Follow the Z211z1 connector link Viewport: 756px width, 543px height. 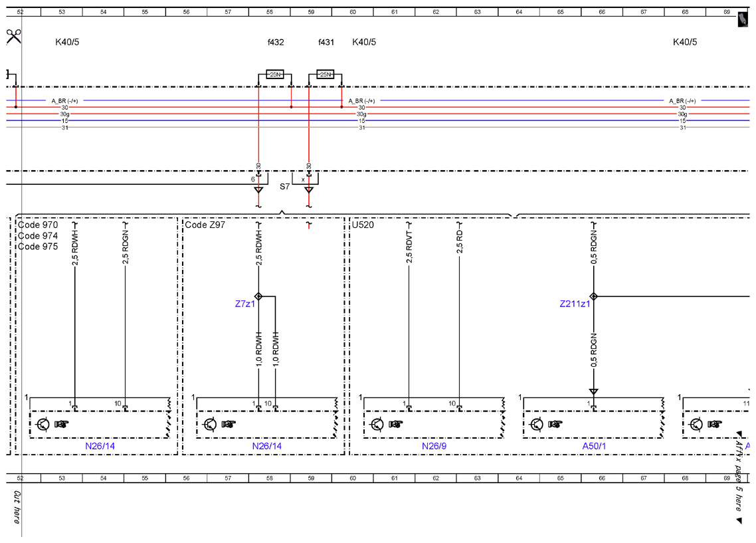pyautogui.click(x=575, y=304)
